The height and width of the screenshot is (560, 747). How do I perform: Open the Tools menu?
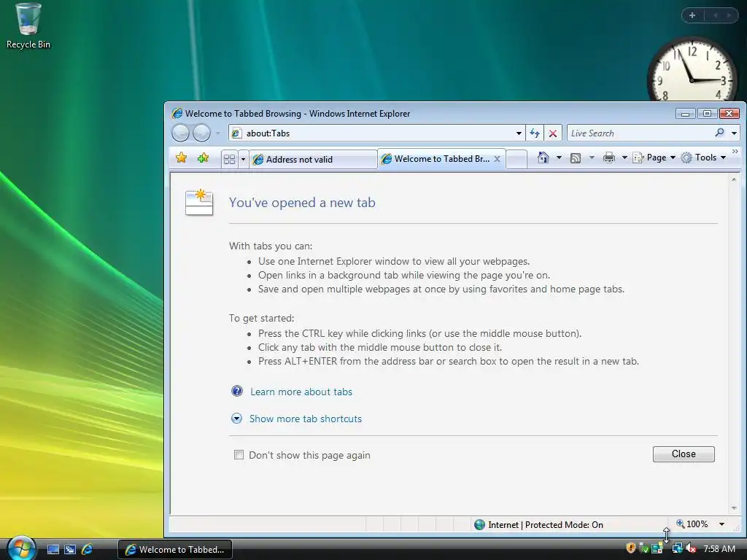click(703, 157)
